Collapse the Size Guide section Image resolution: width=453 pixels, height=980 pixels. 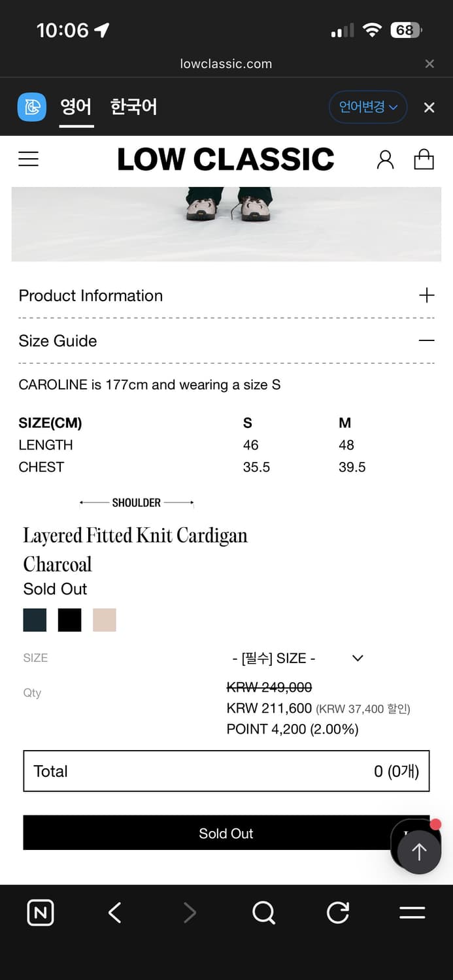click(426, 340)
